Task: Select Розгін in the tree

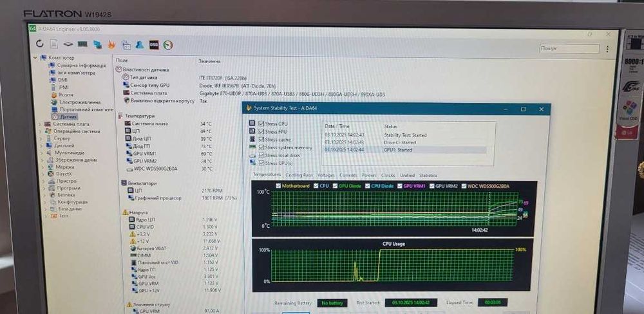Action: pos(66,95)
